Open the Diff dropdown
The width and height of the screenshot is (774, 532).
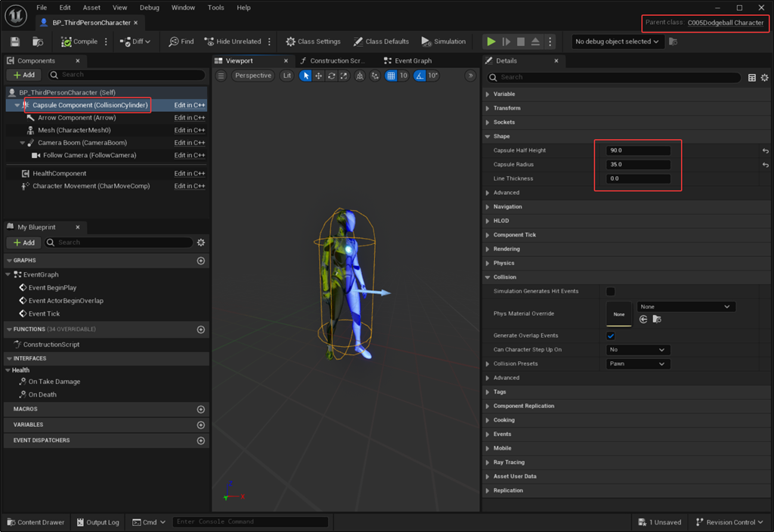click(135, 42)
